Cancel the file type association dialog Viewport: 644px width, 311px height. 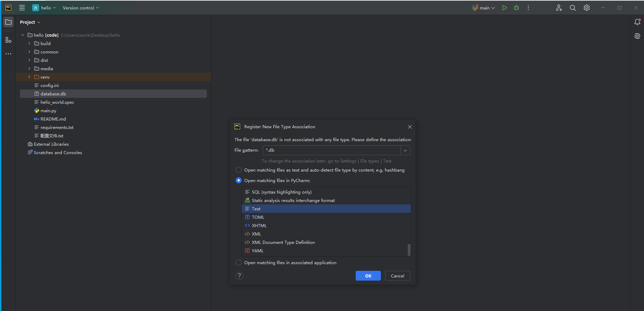click(398, 276)
